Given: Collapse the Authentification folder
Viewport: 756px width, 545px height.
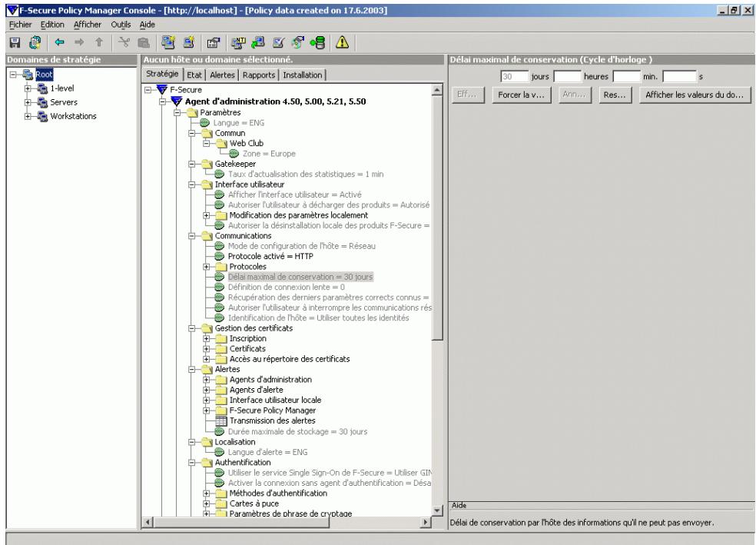Looking at the screenshot, I should tap(192, 462).
